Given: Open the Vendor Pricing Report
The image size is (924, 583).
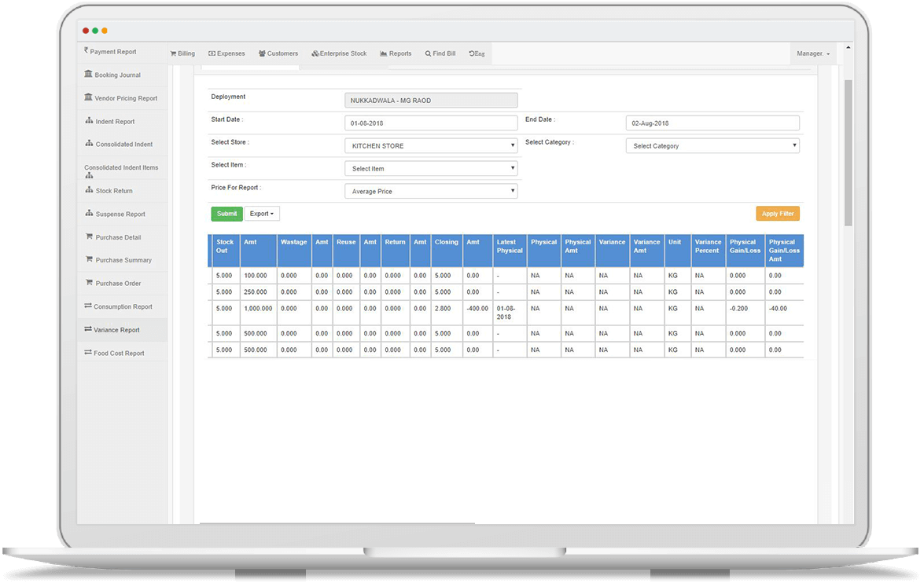Looking at the screenshot, I should tap(122, 97).
